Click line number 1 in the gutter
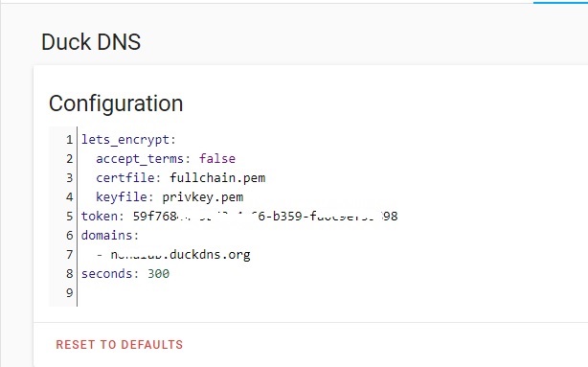588x367 pixels. (69, 140)
